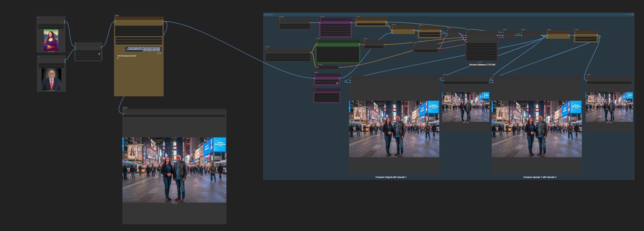
Task: Toggle the switch in the node joining both images
Action: [x=99, y=54]
